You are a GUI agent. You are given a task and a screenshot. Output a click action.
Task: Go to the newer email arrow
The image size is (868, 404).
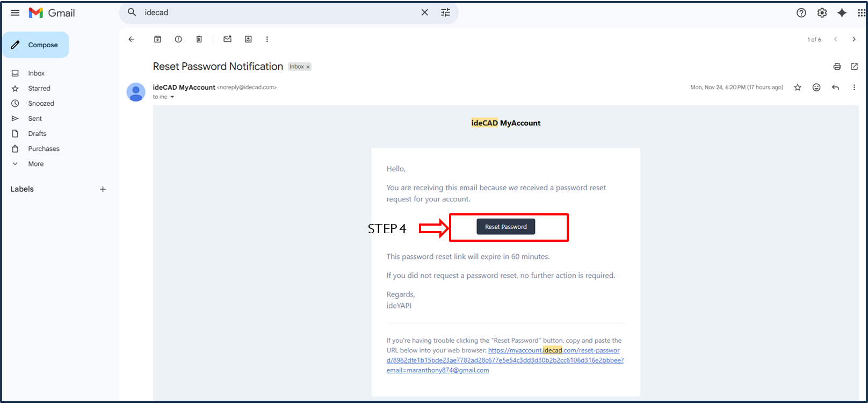835,39
